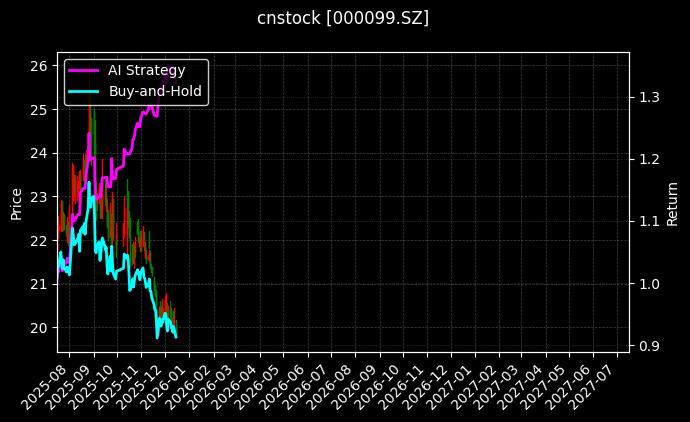Click the Return axis label on the right
Image resolution: width=690 pixels, height=422 pixels.
(673, 202)
